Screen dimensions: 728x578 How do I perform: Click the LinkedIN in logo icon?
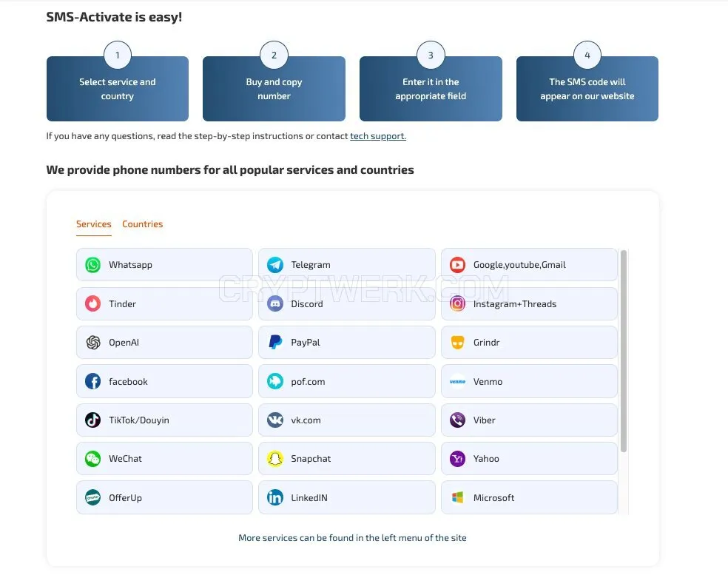pyautogui.click(x=275, y=497)
